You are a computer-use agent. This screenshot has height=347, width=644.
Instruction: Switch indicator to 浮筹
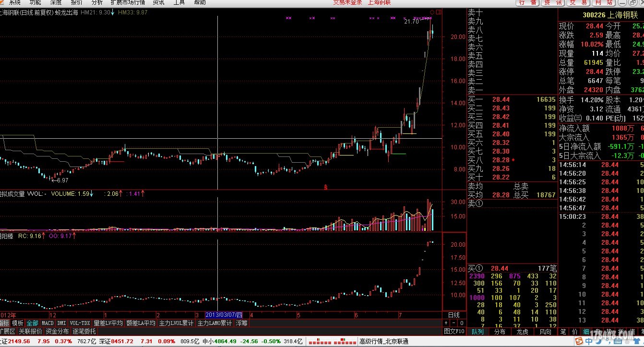coord(241,323)
